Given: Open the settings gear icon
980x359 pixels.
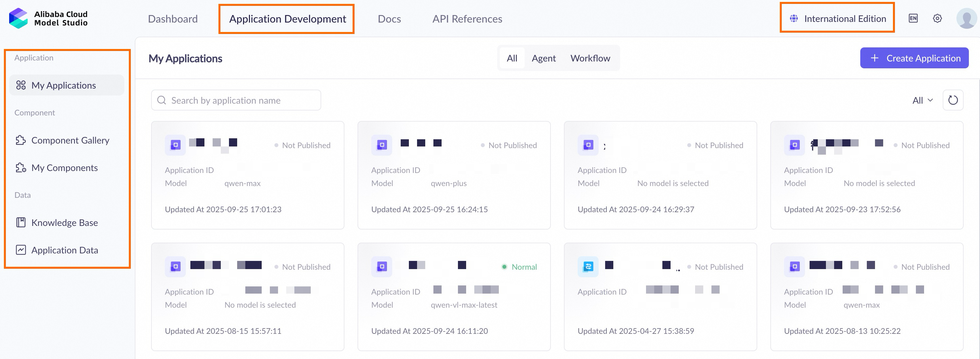Looking at the screenshot, I should 937,18.
